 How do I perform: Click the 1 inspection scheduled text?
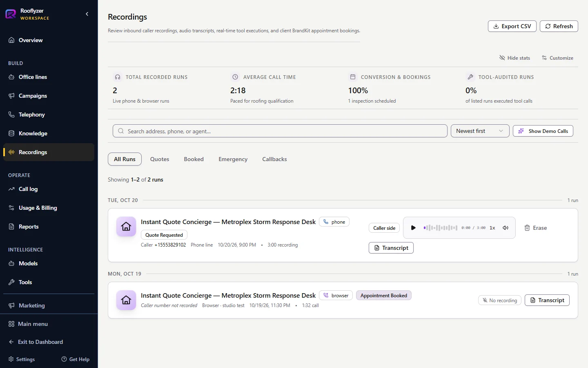click(372, 101)
